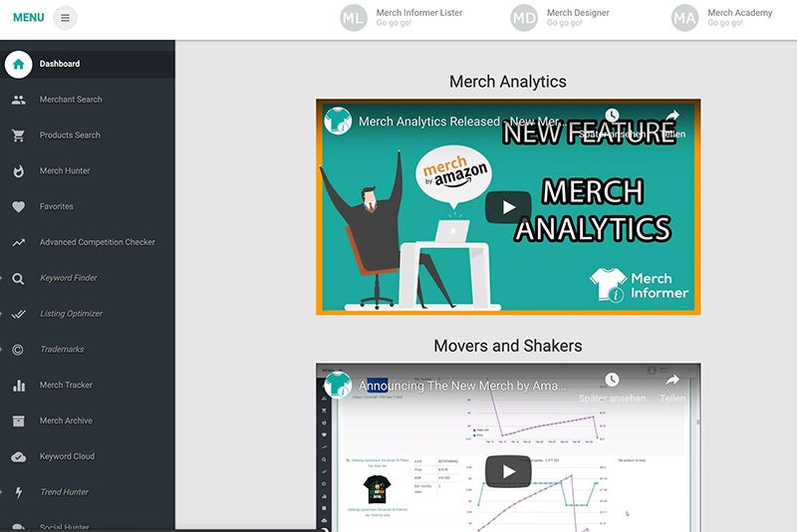Screen dimensions: 797x532
Task: Open Trademarks label
Action: 62,350
